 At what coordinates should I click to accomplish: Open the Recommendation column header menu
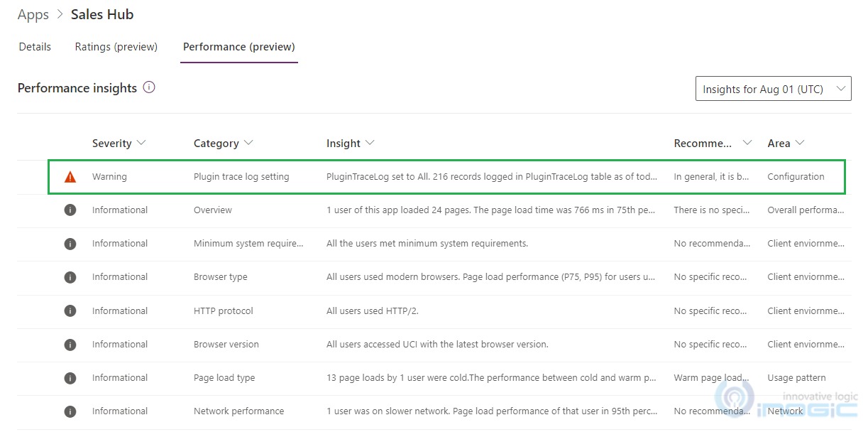[x=713, y=143]
